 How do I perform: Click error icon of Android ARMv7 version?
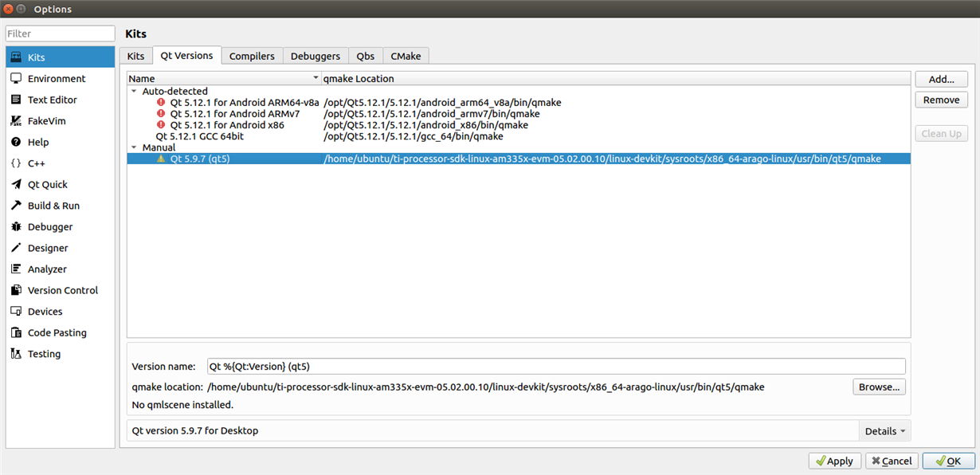pyautogui.click(x=161, y=114)
